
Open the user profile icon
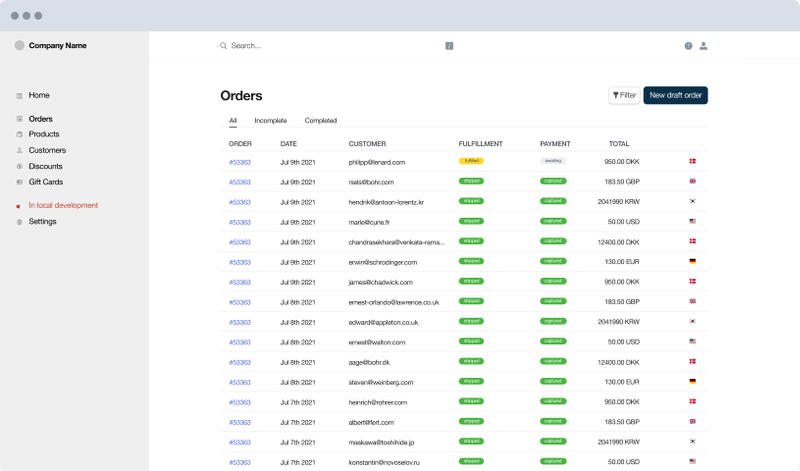(x=703, y=46)
